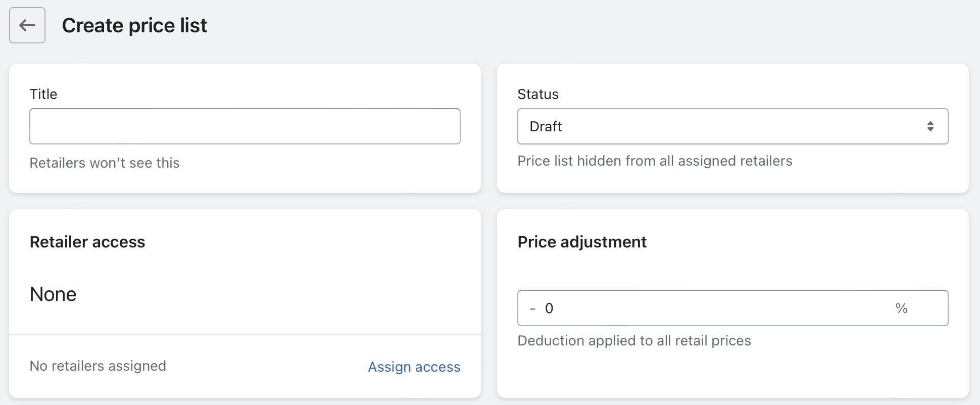
Task: Click the 'None' retailer access value
Action: click(x=53, y=294)
